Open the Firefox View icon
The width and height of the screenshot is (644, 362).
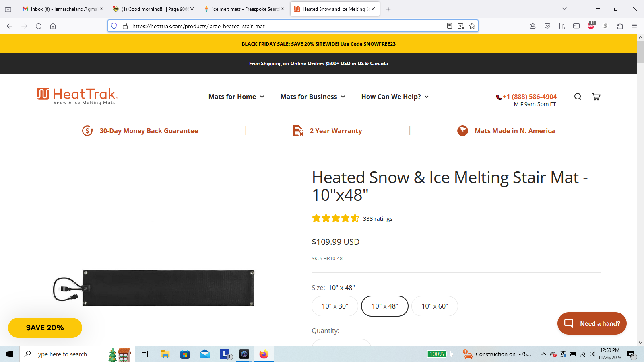8,9
